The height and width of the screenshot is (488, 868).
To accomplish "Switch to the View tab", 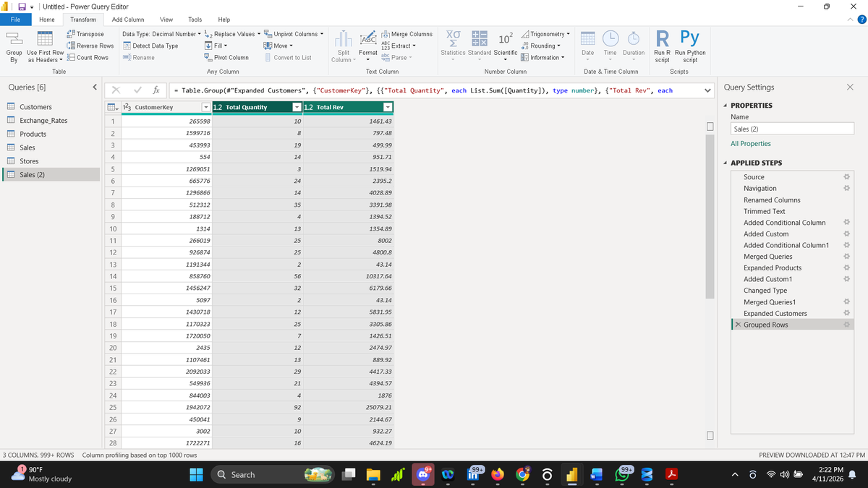I will [x=166, y=20].
